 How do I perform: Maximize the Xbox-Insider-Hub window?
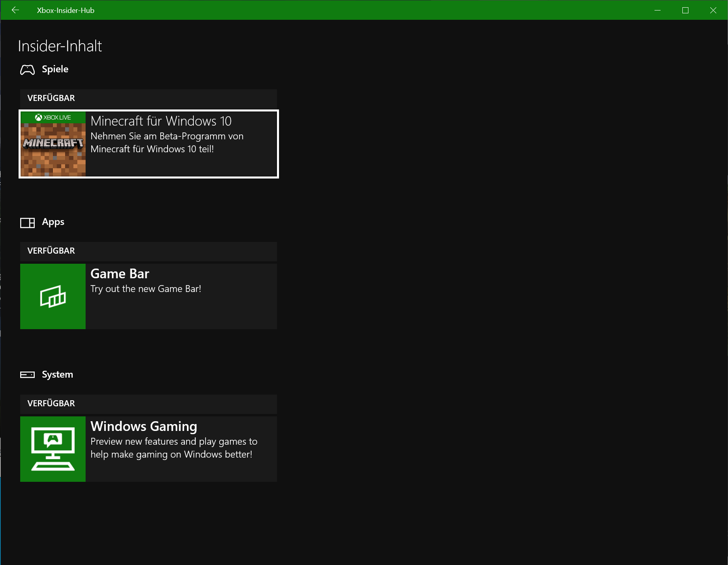686,10
